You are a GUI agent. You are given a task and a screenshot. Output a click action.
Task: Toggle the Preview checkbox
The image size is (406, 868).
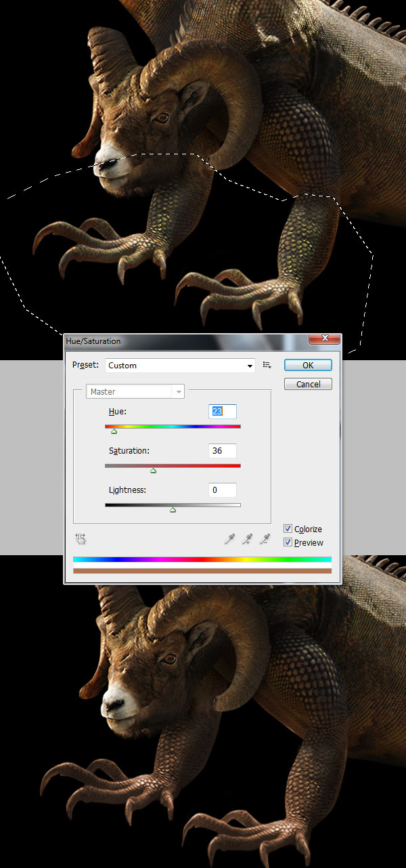pyautogui.click(x=288, y=542)
